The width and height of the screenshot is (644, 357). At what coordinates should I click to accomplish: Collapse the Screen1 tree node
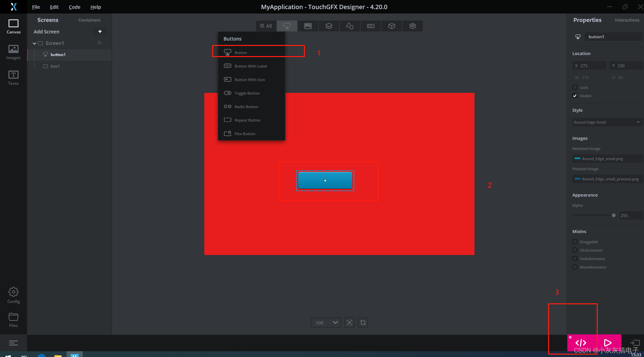[x=34, y=43]
